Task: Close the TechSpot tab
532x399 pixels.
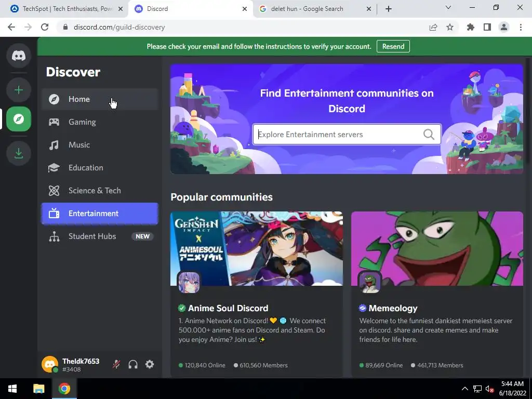Action: 121,9
